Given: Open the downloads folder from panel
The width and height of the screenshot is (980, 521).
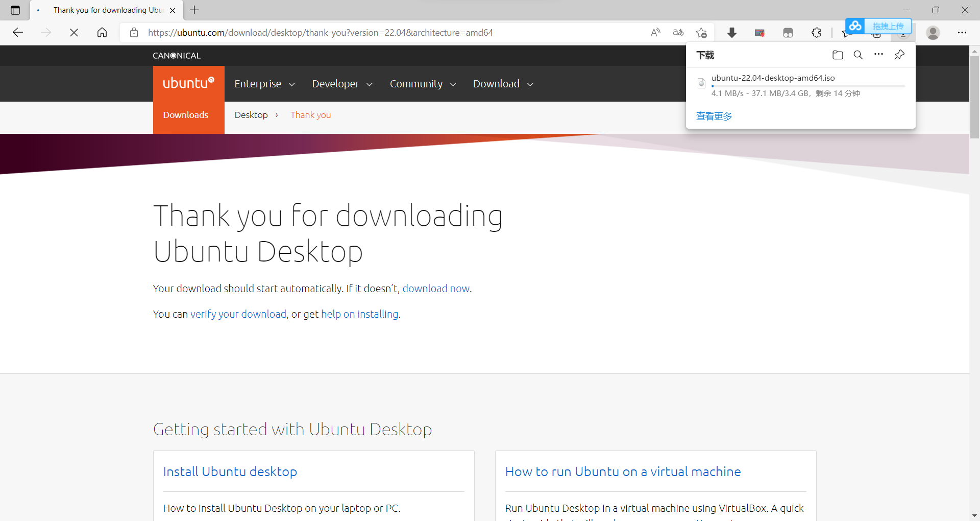Looking at the screenshot, I should [838, 55].
